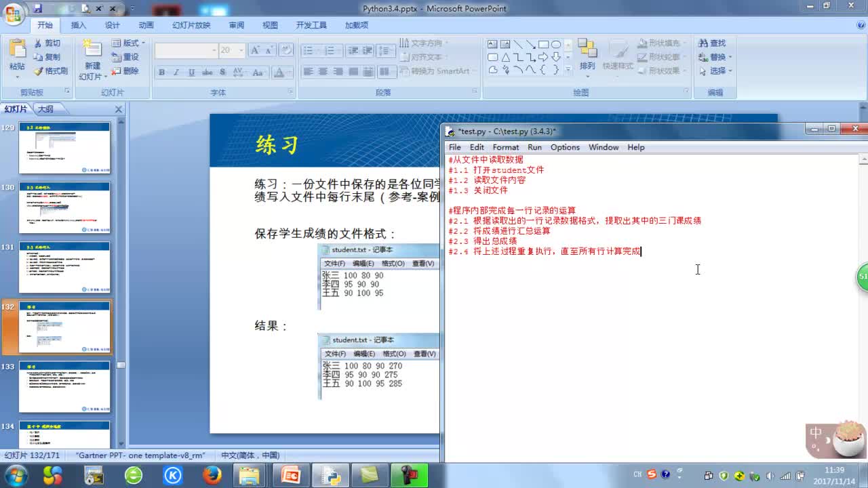Toggle underline formatting
This screenshot has width=868, height=488.
(x=191, y=71)
